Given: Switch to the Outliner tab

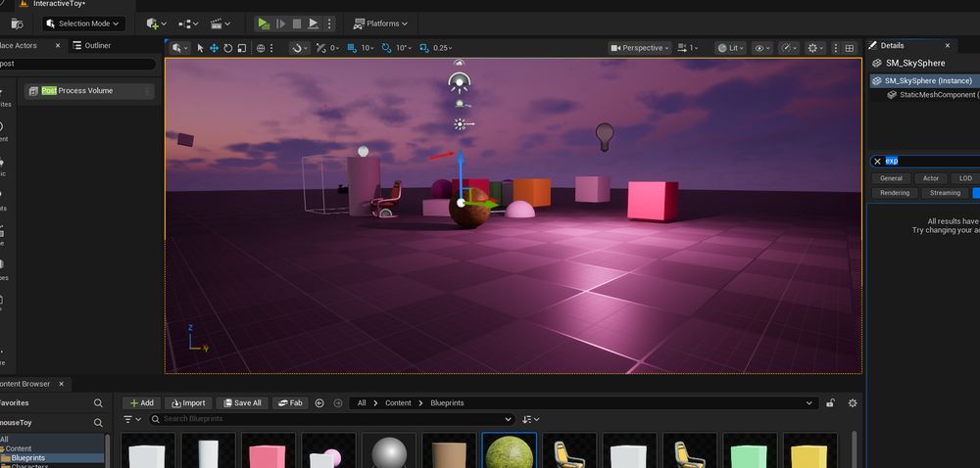Looking at the screenshot, I should coord(92,46).
